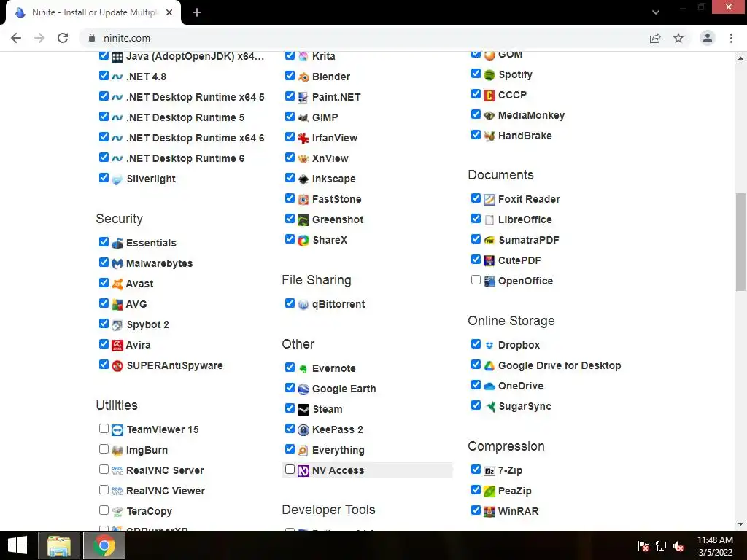Check the OpenOffice checkbox
The image size is (747, 560).
[x=476, y=279]
